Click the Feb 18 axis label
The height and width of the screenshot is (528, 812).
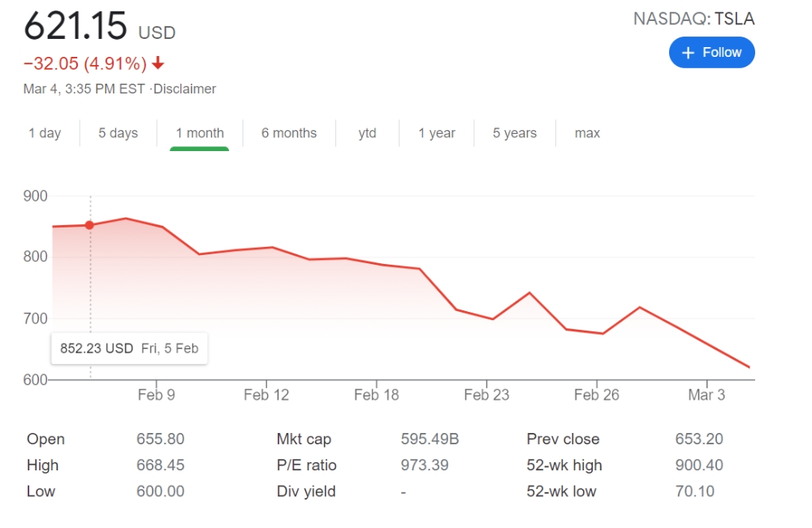[377, 395]
